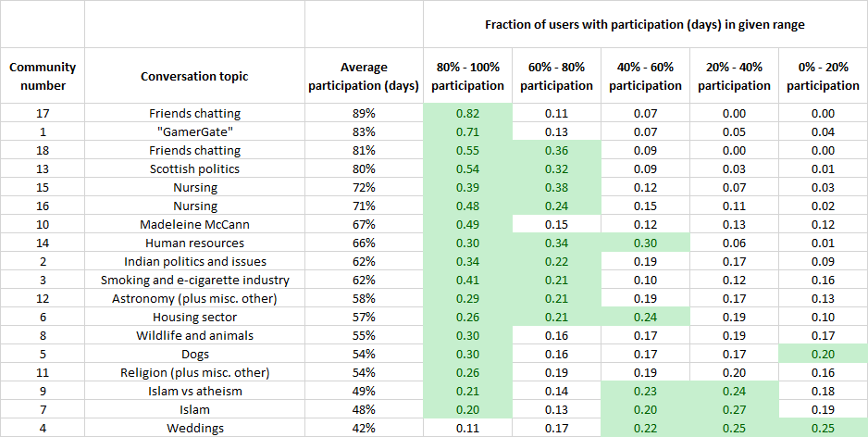Select the "80% - 100% participation" column header
This screenshot has width=868, height=437.
[x=467, y=76]
